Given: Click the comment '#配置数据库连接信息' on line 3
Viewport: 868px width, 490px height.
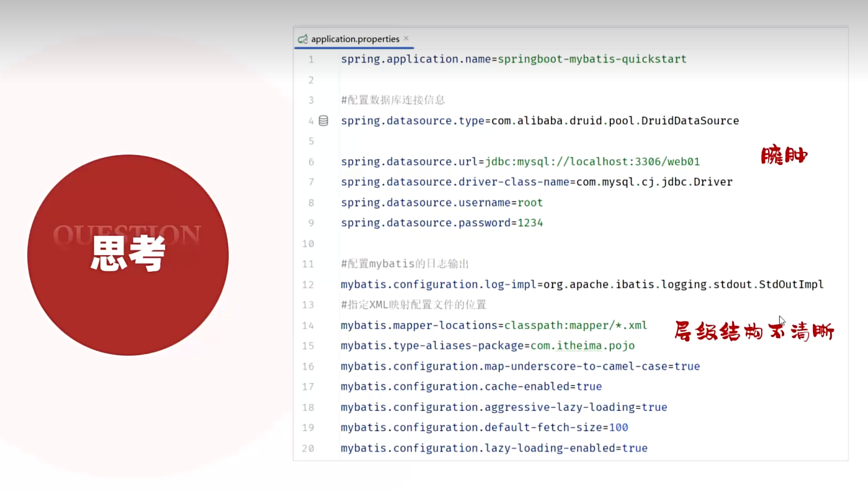Looking at the screenshot, I should [x=393, y=100].
